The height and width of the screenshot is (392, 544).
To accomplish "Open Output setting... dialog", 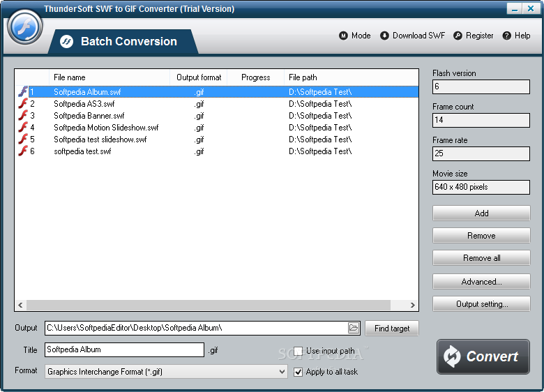I will pos(481,304).
